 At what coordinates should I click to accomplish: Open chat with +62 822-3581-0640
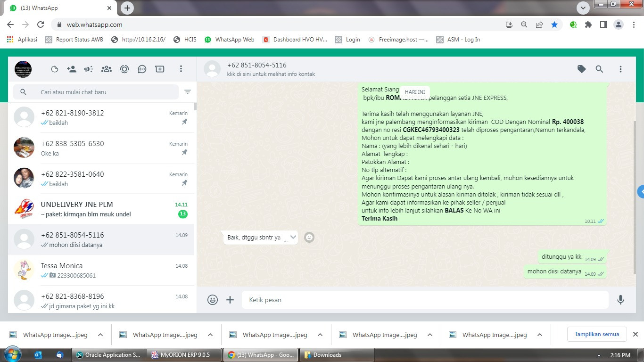[x=101, y=179]
